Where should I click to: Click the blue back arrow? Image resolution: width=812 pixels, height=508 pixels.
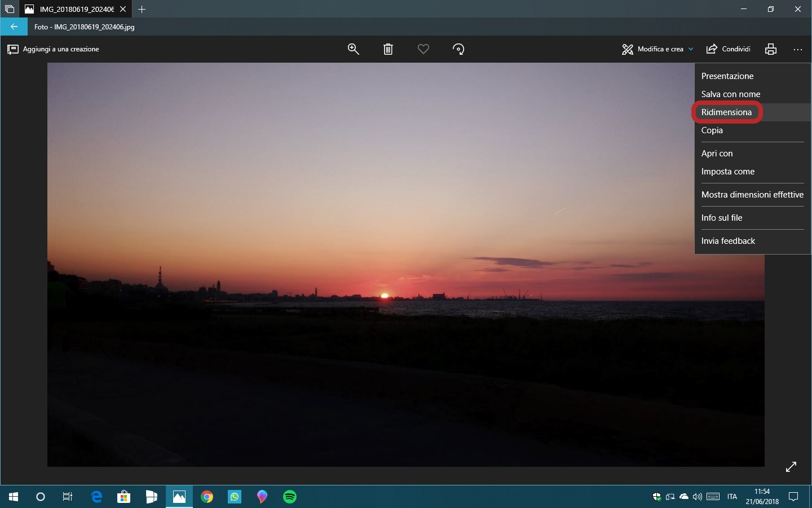tap(14, 27)
